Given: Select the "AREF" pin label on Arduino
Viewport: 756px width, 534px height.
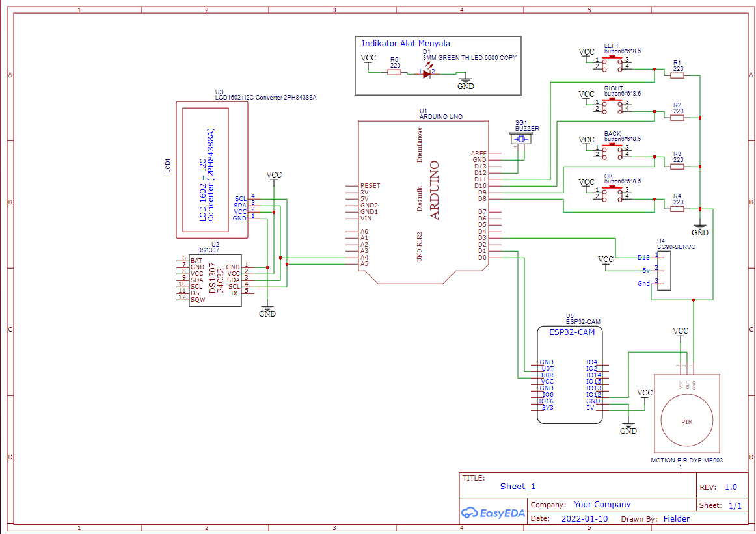Looking at the screenshot, I should coord(479,154).
